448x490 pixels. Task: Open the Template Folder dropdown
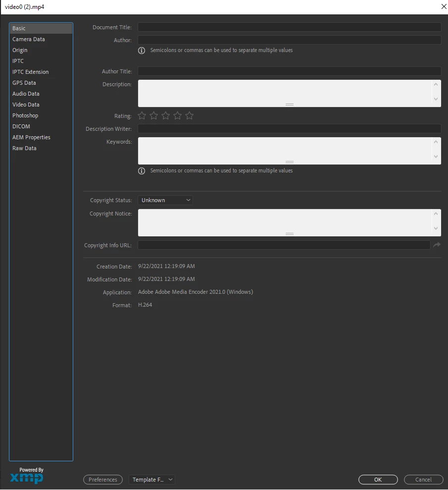pyautogui.click(x=152, y=480)
